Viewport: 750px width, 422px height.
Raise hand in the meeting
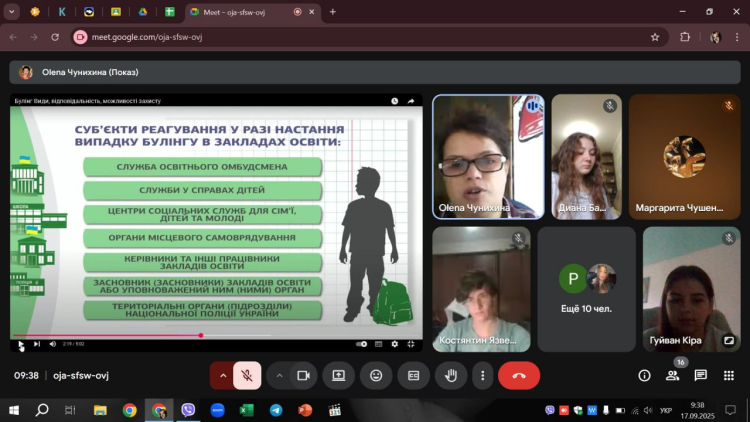point(451,375)
